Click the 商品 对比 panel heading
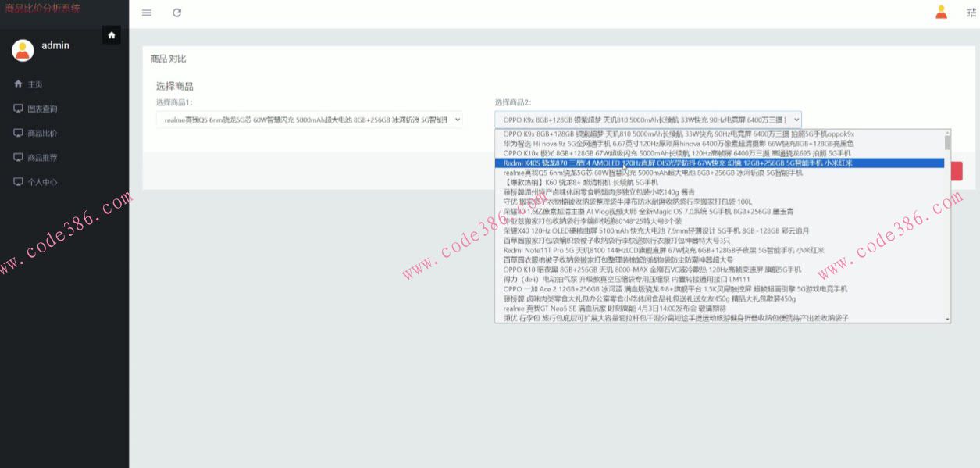 click(x=169, y=59)
